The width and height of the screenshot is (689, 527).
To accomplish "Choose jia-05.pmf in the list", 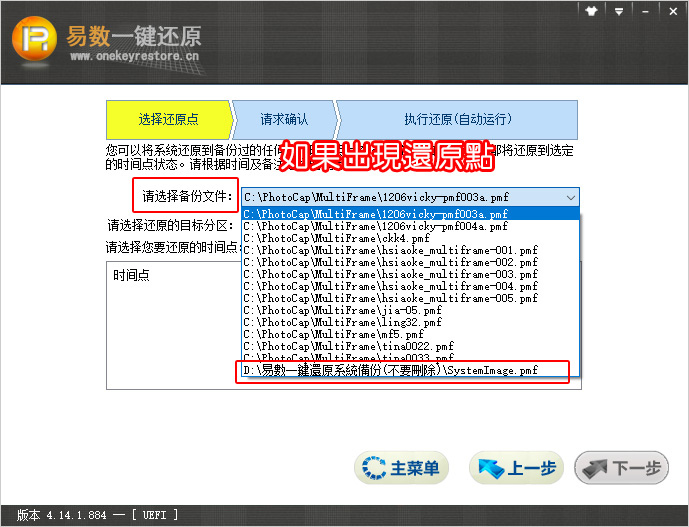I will [x=410, y=310].
